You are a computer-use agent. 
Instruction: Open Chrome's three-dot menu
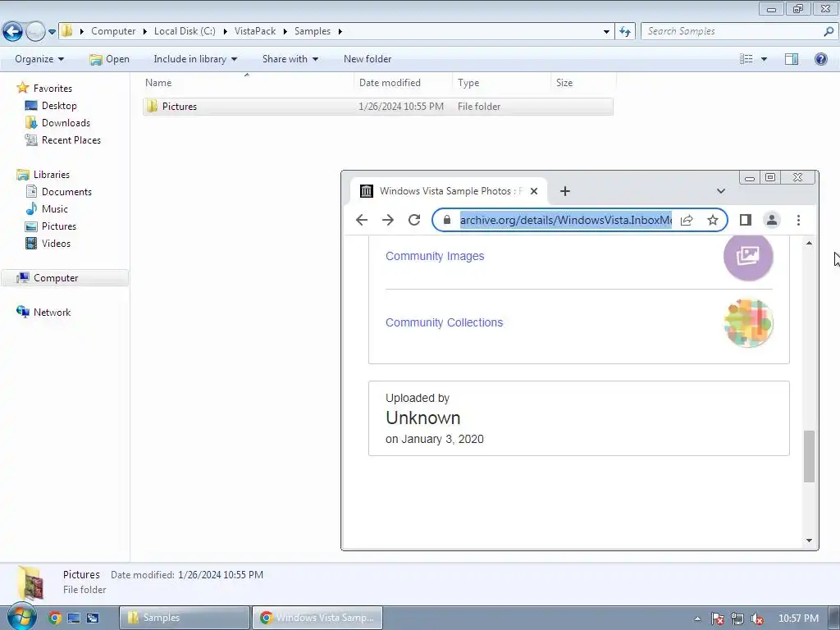tap(798, 220)
